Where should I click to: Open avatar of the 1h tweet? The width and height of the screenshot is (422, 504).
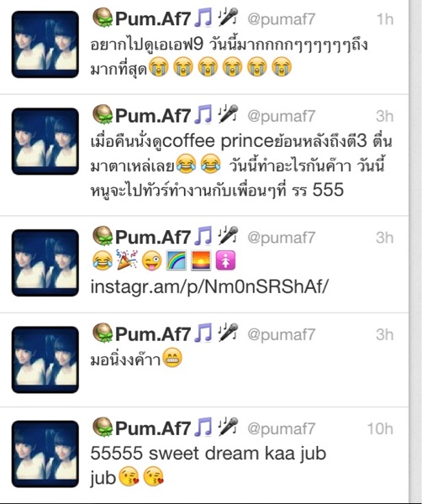pos(45,45)
